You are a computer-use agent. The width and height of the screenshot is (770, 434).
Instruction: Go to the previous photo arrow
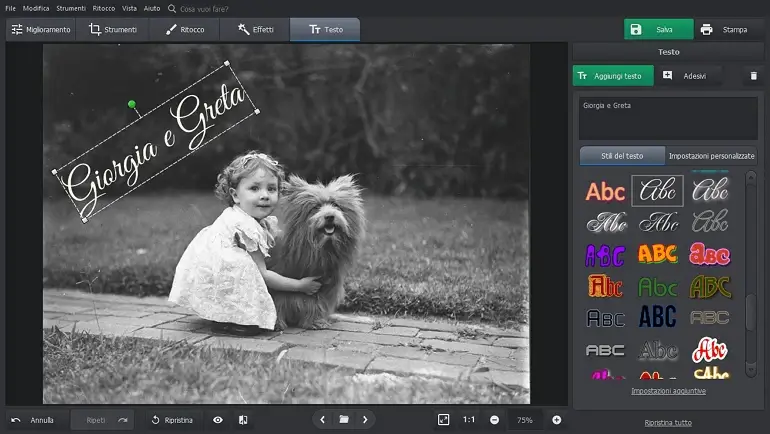(323, 420)
